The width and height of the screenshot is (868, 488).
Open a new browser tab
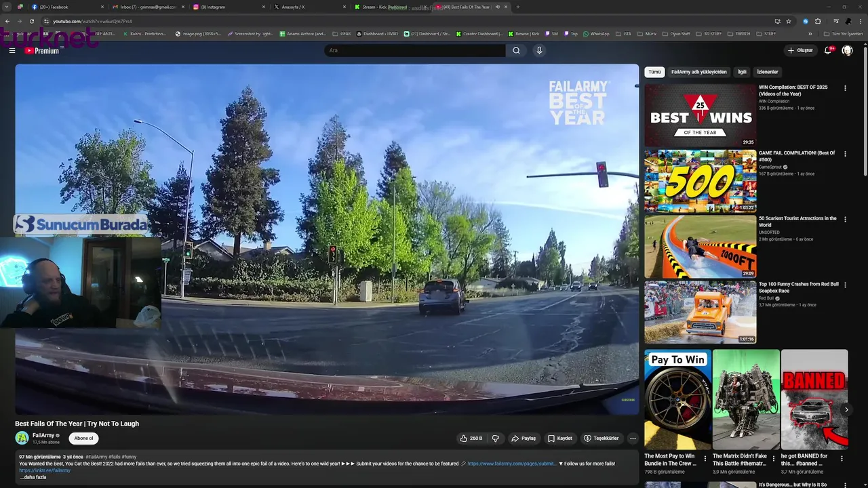(x=518, y=7)
